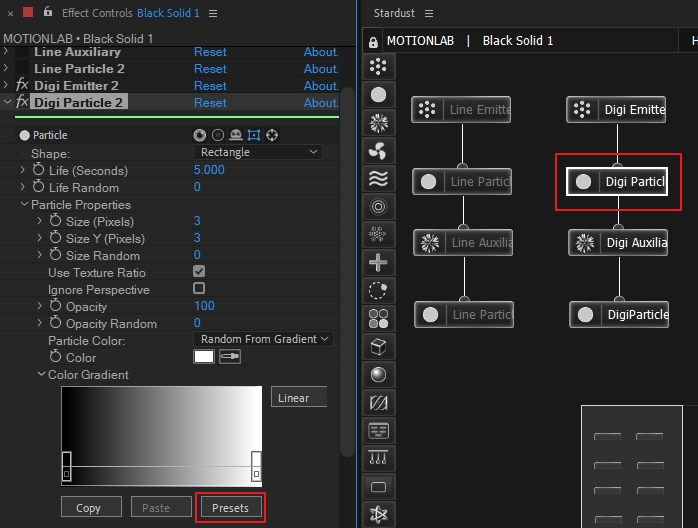Click the atom-shaped toolbar icon
Screen dimensions: 698x528
click(x=378, y=515)
